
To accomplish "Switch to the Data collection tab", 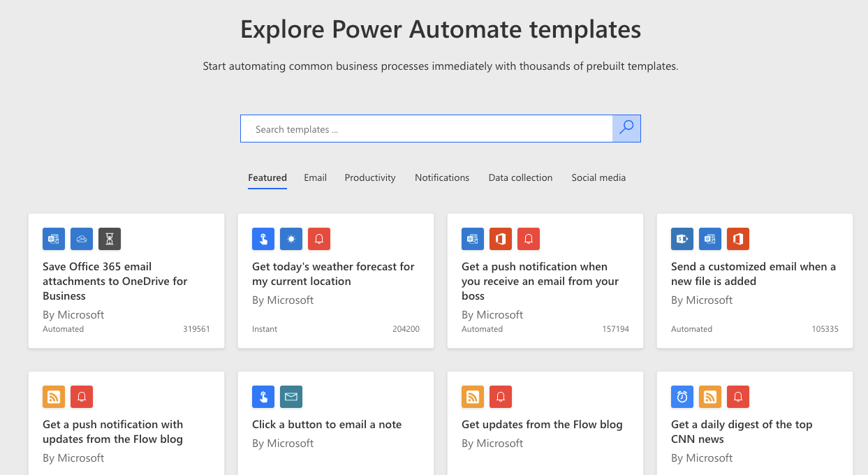I will point(520,177).
